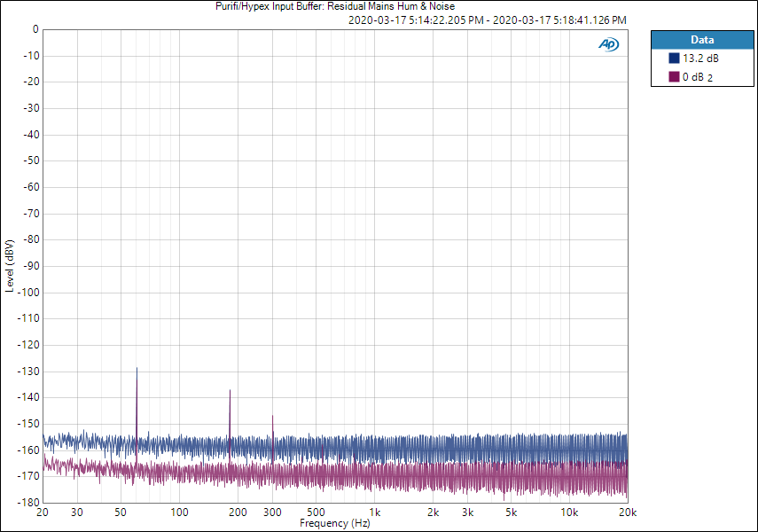Click the '-180' level tick label
The width and height of the screenshot is (758, 532).
click(28, 503)
